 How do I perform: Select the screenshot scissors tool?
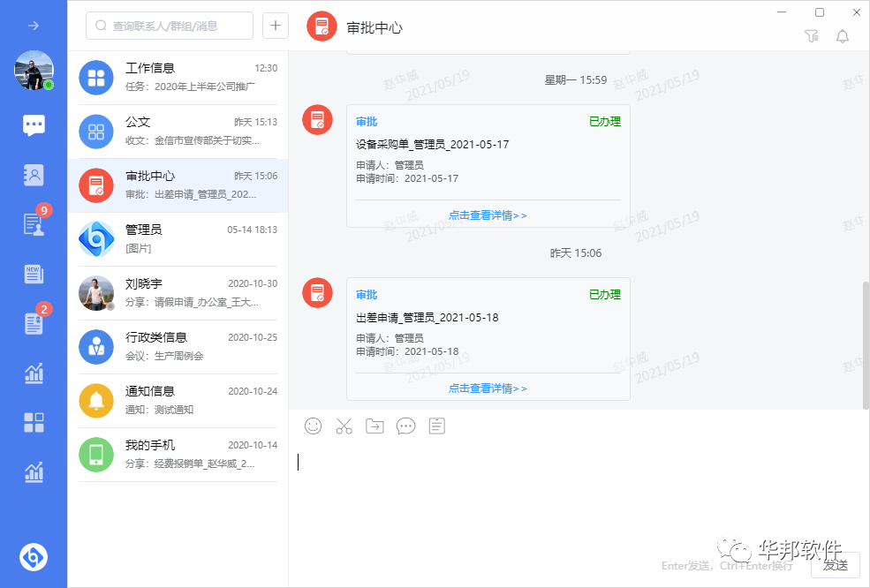coord(344,426)
